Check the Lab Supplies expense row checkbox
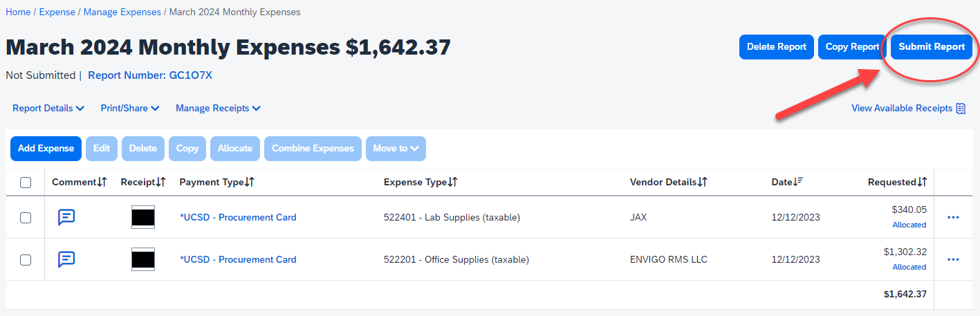This screenshot has width=980, height=316. pos(26,218)
